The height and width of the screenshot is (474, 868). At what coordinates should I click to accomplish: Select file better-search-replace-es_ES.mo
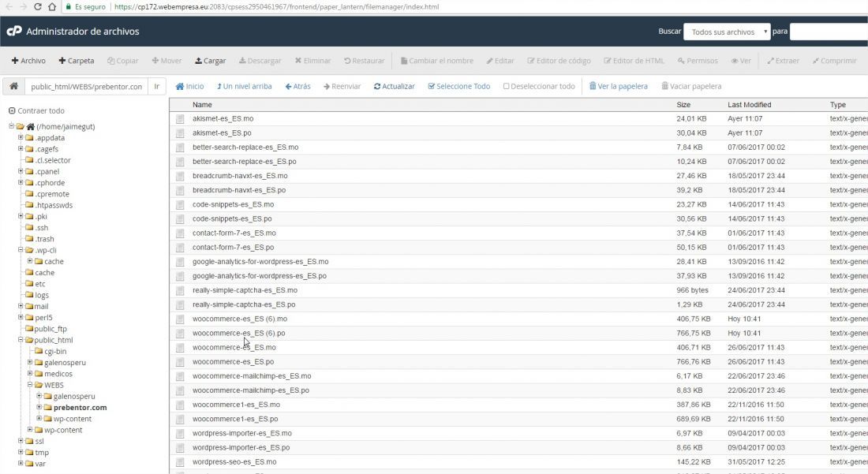pyautogui.click(x=245, y=147)
